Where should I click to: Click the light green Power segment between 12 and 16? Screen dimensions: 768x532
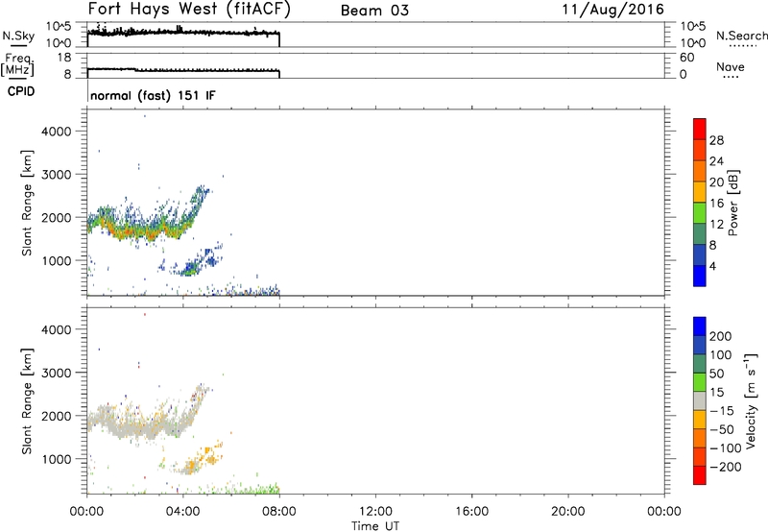[x=700, y=212]
